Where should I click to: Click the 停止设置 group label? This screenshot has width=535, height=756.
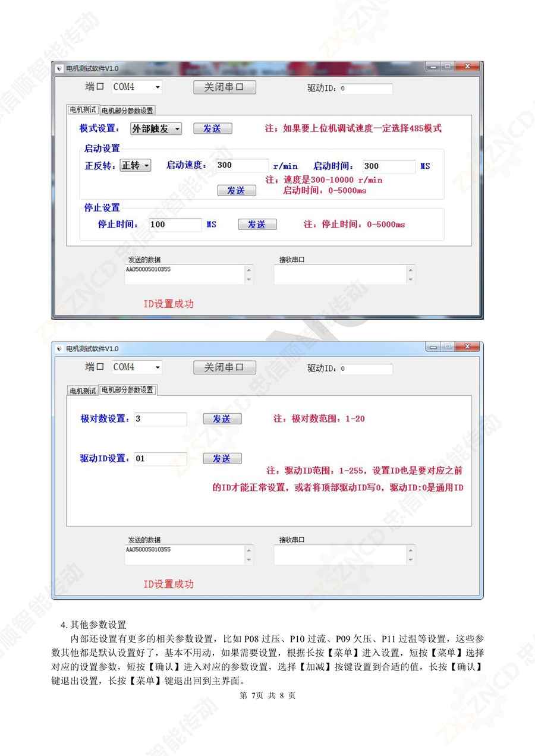[x=102, y=208]
